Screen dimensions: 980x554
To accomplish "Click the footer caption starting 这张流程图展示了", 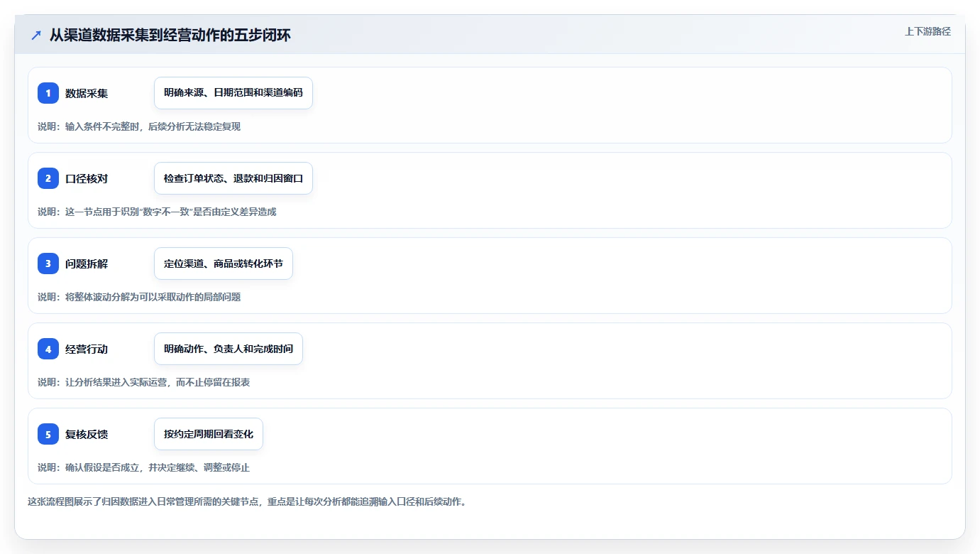I will pos(247,501).
